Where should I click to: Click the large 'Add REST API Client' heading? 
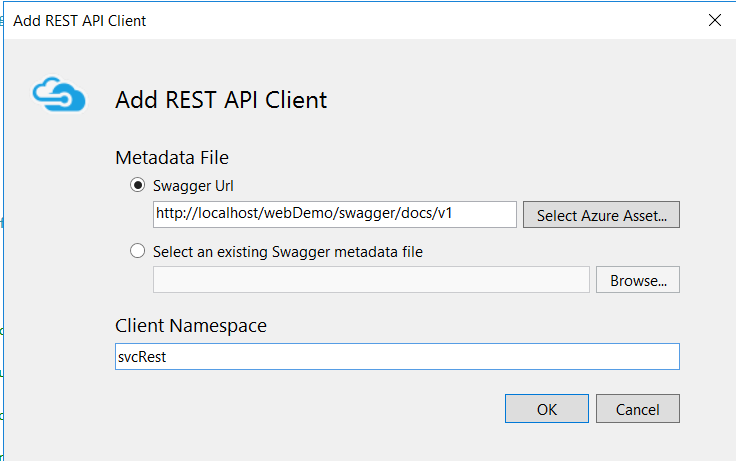pos(221,100)
